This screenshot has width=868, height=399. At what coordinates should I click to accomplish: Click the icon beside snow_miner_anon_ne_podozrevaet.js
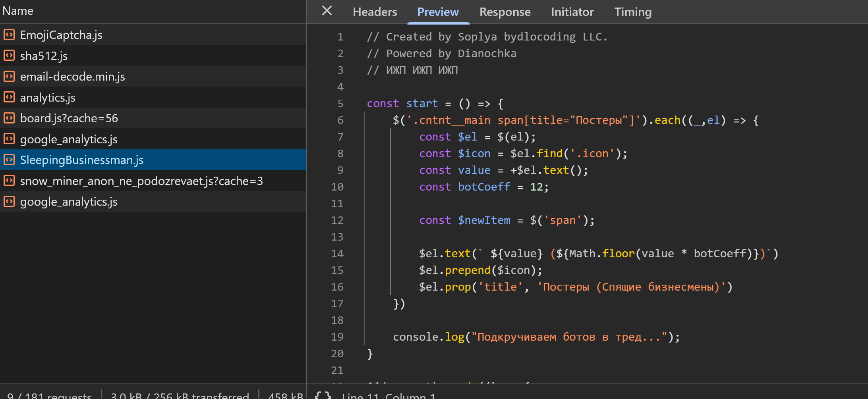tap(9, 181)
